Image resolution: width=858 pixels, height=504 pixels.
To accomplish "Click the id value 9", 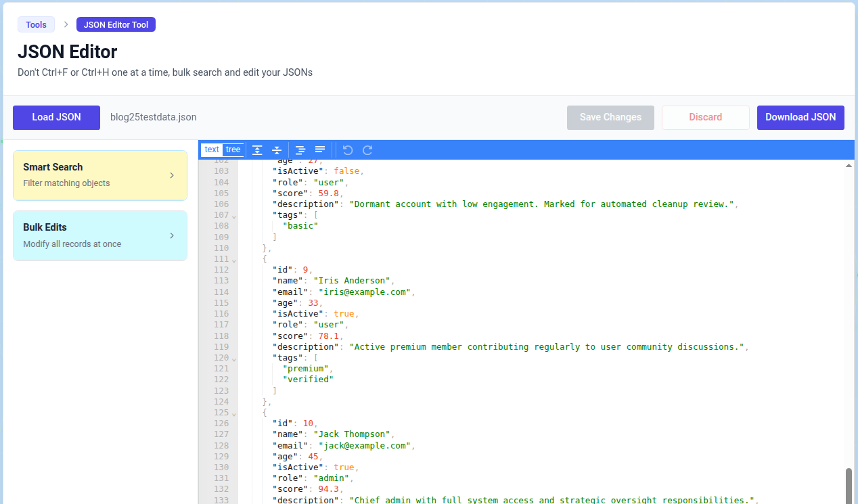I will 306,270.
